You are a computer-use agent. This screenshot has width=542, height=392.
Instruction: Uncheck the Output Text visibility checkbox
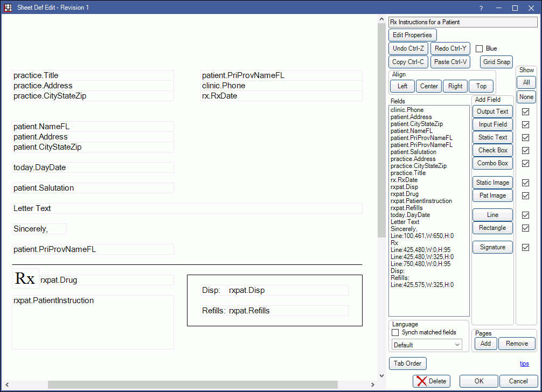click(x=526, y=111)
